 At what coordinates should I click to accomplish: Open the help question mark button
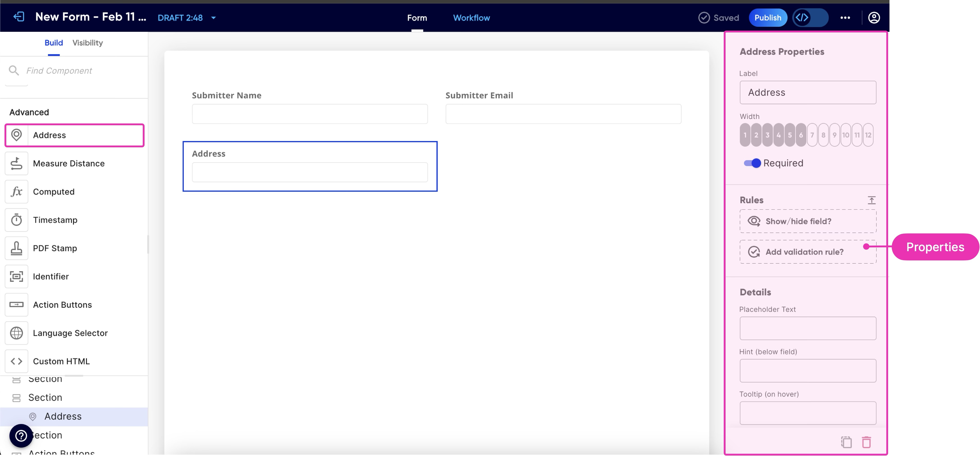pos(21,435)
